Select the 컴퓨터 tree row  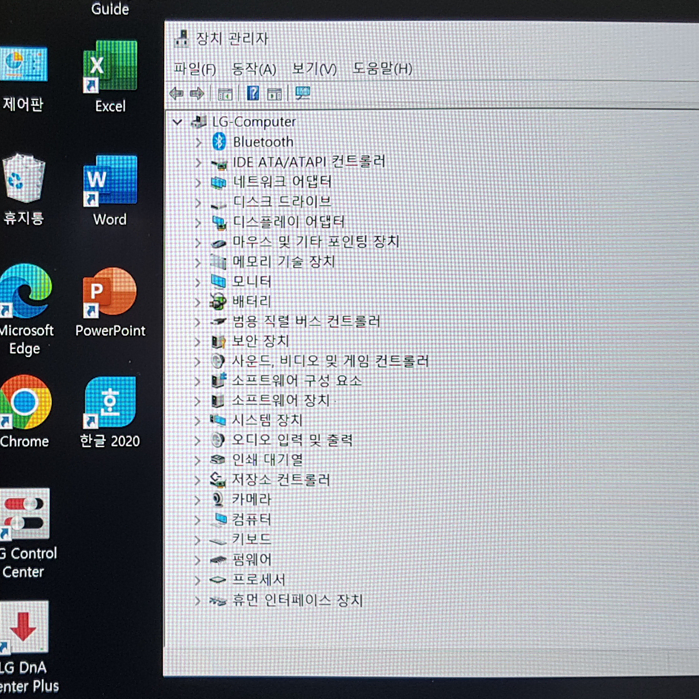[x=252, y=519]
